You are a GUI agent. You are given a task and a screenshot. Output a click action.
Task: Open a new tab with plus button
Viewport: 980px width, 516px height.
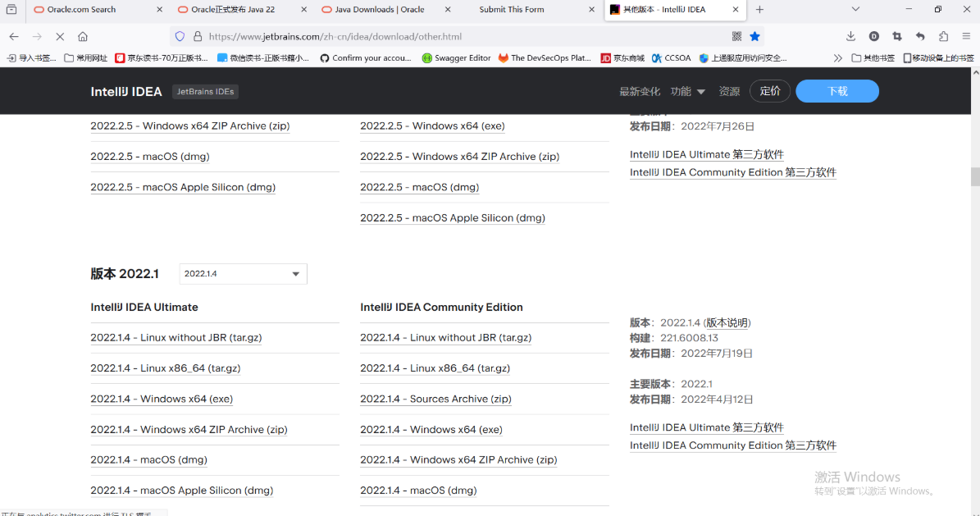click(759, 9)
